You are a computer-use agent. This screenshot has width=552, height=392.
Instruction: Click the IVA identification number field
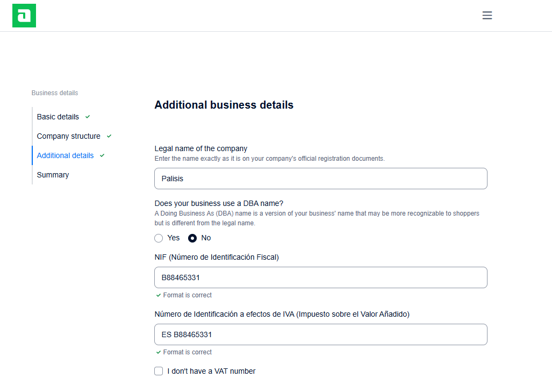[321, 334]
